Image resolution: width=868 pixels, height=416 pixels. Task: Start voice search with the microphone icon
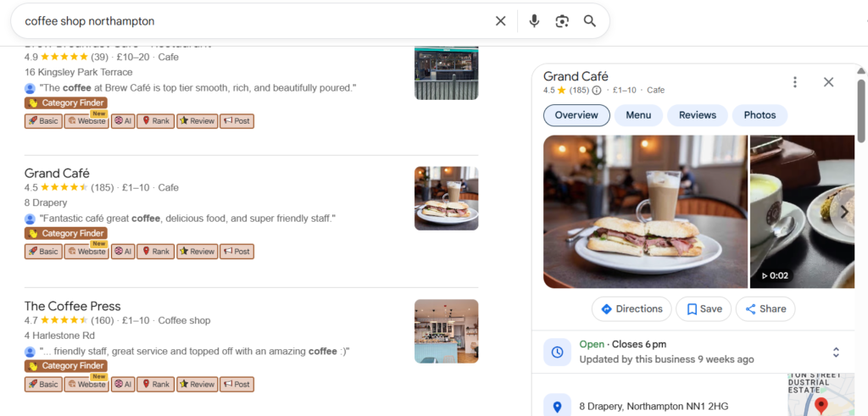tap(534, 21)
